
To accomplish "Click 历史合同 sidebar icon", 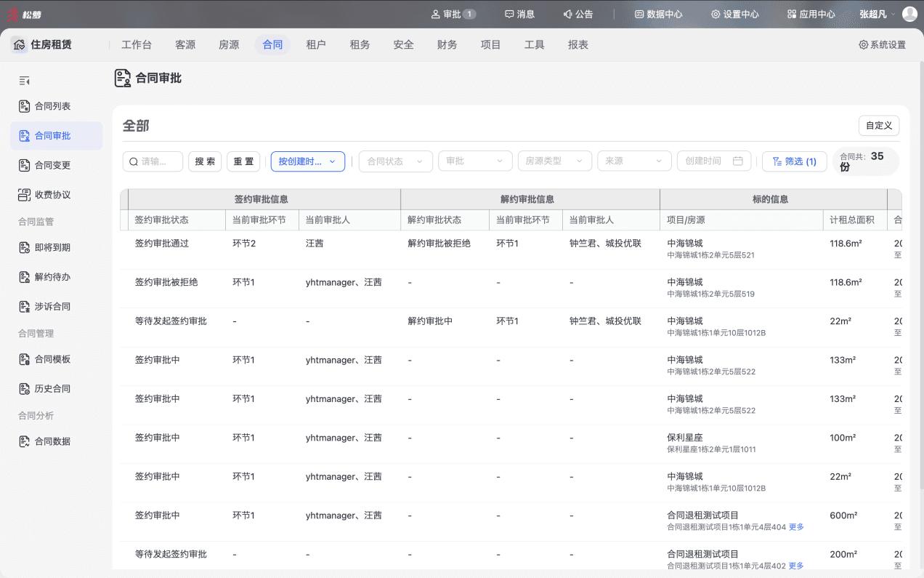I will tap(24, 389).
